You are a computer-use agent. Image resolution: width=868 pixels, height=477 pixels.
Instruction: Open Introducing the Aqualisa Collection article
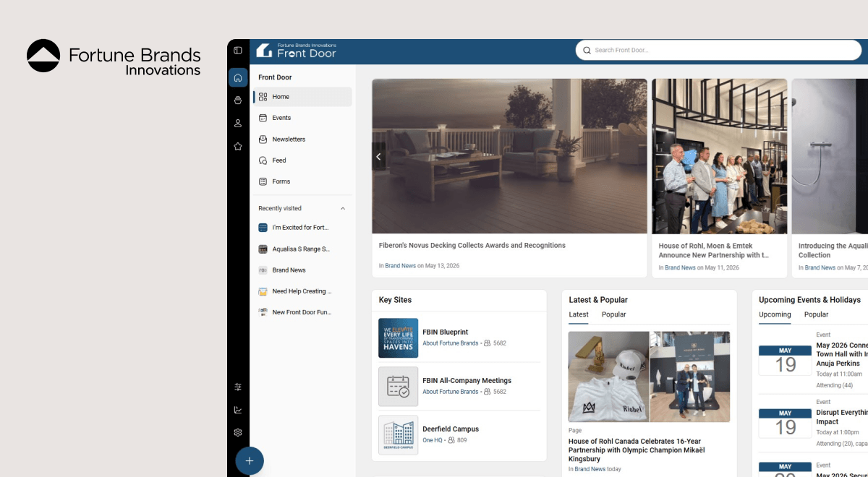[833, 250]
